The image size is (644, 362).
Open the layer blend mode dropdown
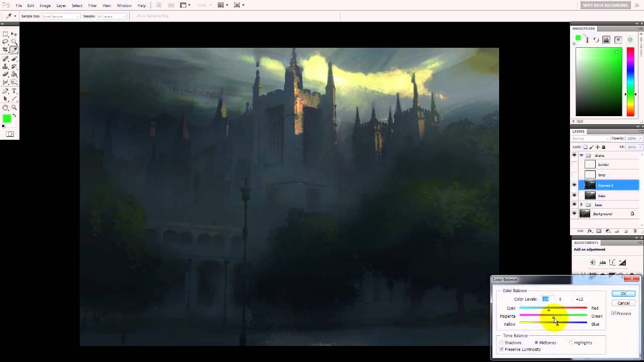pos(591,138)
